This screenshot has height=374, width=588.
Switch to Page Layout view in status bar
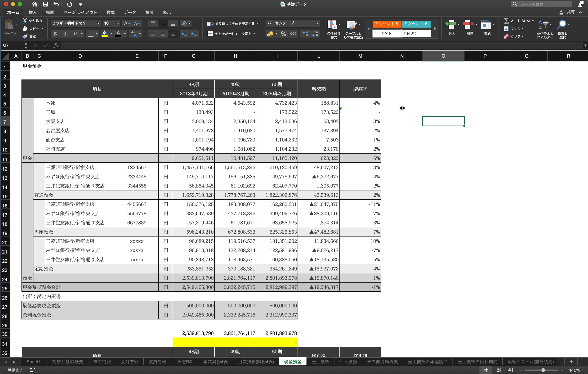pos(498,370)
